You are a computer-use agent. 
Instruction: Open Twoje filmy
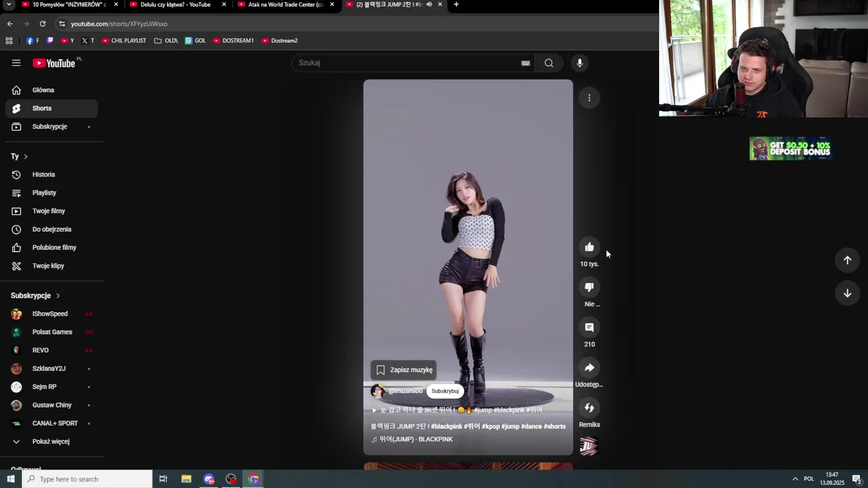click(52, 211)
